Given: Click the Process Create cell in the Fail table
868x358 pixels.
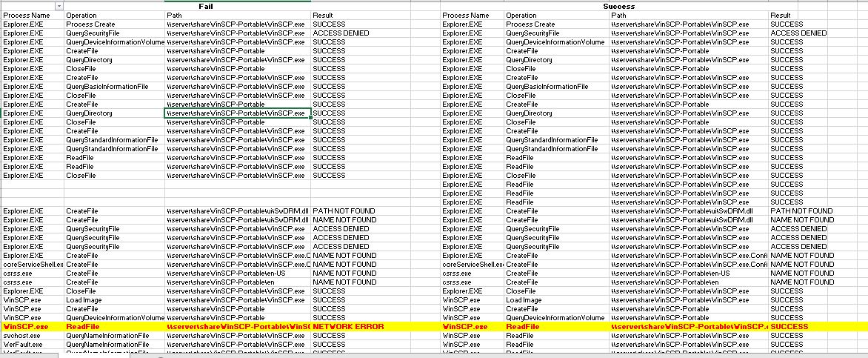Looking at the screenshot, I should pyautogui.click(x=90, y=24).
